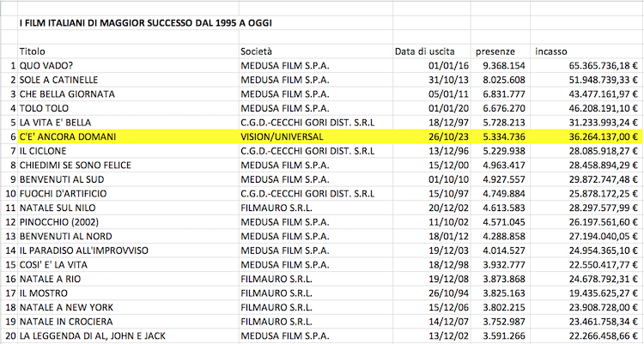Select the 'FUOCHI D'ARTIFICIO' cell
Viewport: 644px width, 344px height.
128,193
